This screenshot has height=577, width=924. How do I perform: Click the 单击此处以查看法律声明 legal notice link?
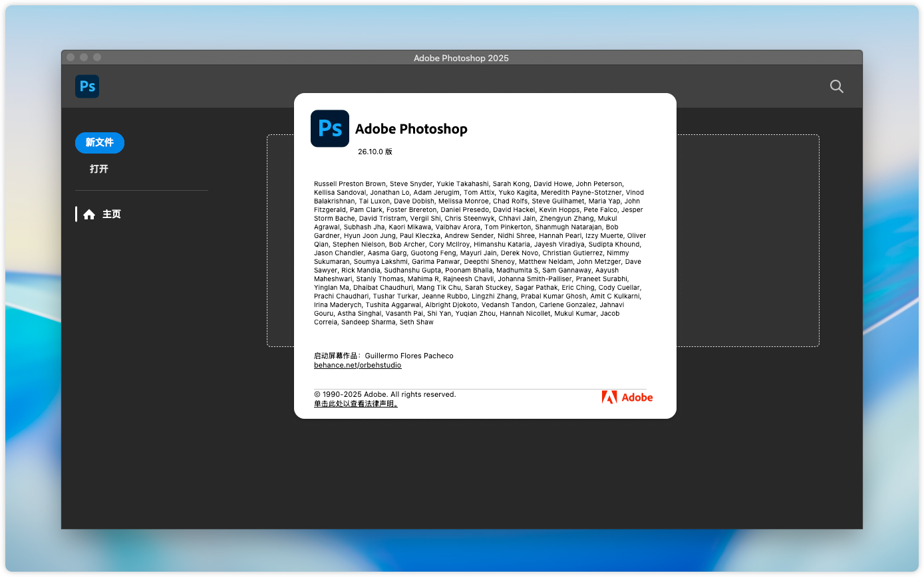point(356,404)
